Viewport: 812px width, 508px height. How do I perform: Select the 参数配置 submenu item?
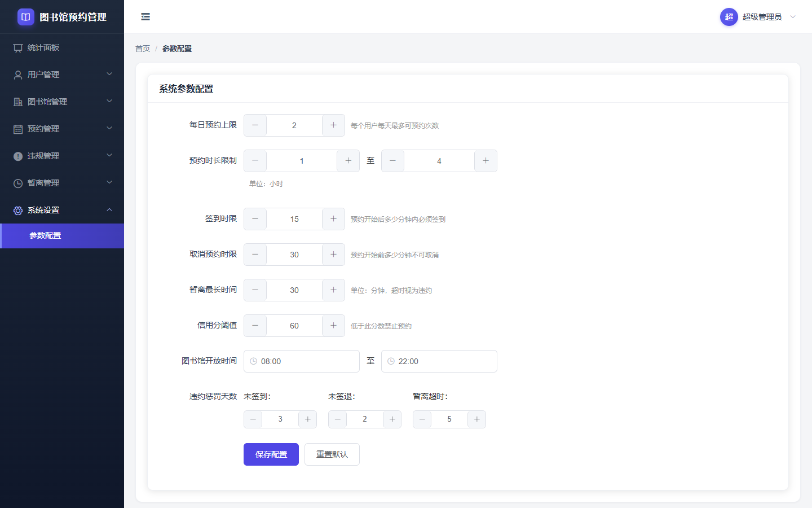tap(62, 236)
